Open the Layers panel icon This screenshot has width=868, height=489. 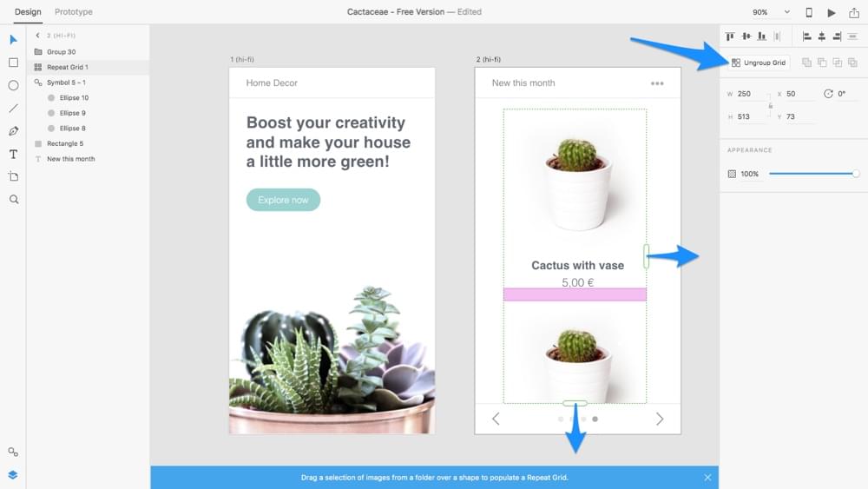tap(13, 475)
